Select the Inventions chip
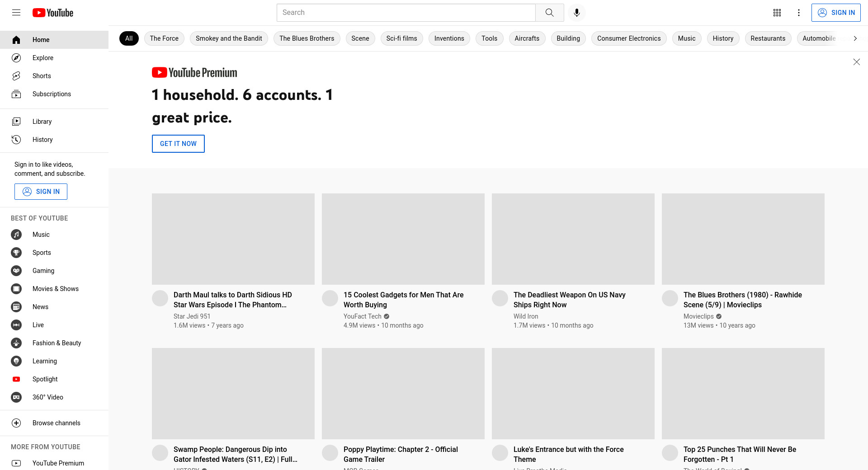Screen dimensions: 868x470 (449, 38)
